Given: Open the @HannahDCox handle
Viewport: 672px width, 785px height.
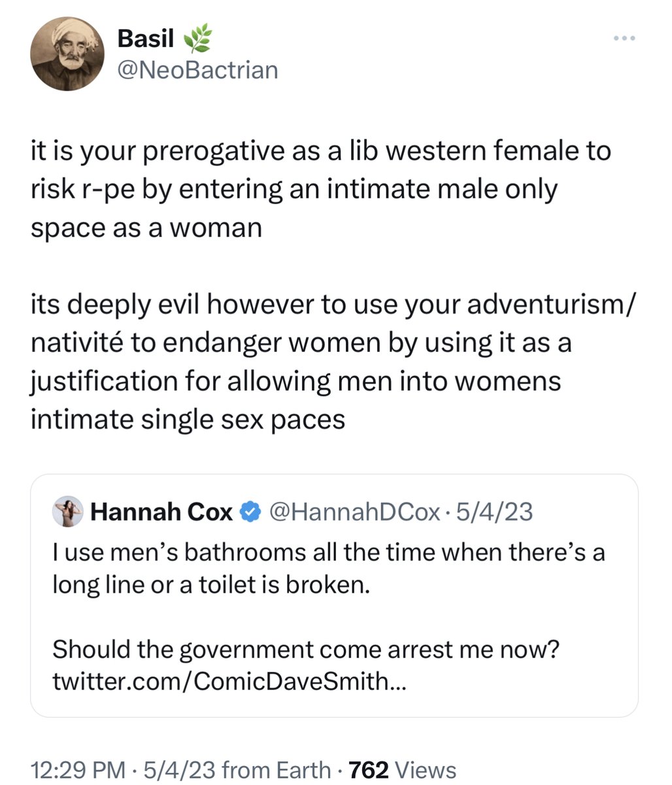Looking at the screenshot, I should 354,512.
